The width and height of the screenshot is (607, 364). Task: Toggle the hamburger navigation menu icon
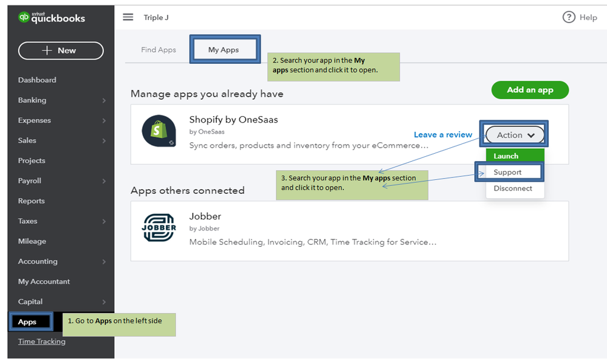point(128,17)
